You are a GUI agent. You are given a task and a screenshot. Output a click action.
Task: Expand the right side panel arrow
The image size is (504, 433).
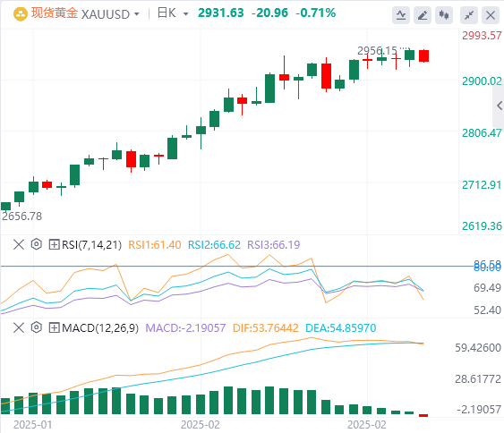coord(499,106)
